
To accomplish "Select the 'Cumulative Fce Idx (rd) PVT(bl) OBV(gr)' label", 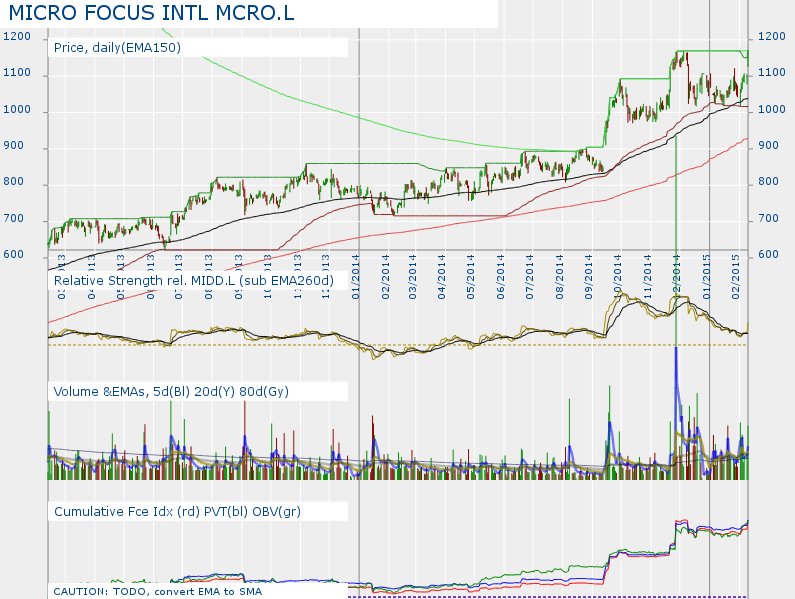I will click(x=177, y=511).
